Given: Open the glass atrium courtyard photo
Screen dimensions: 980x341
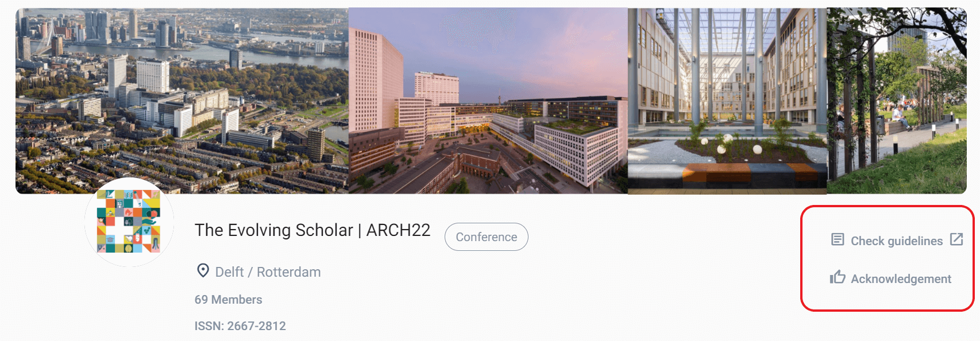Looking at the screenshot, I should [x=727, y=100].
